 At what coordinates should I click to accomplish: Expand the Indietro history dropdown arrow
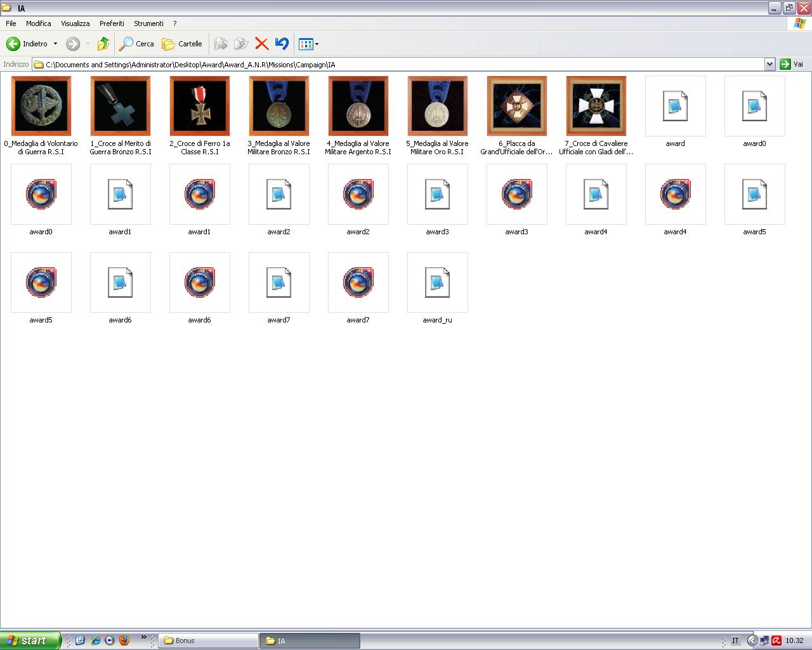(55, 44)
